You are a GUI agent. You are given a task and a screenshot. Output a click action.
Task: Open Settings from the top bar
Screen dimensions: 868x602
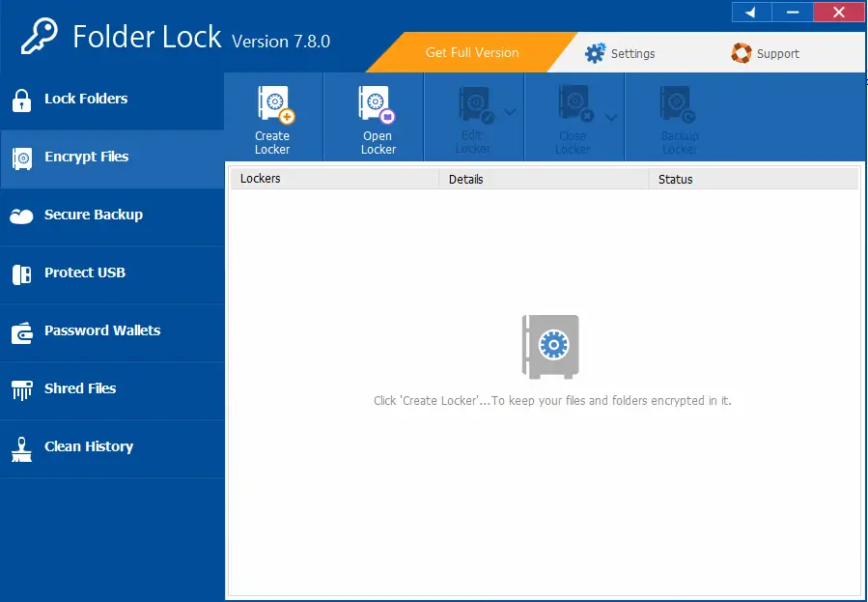tap(620, 53)
